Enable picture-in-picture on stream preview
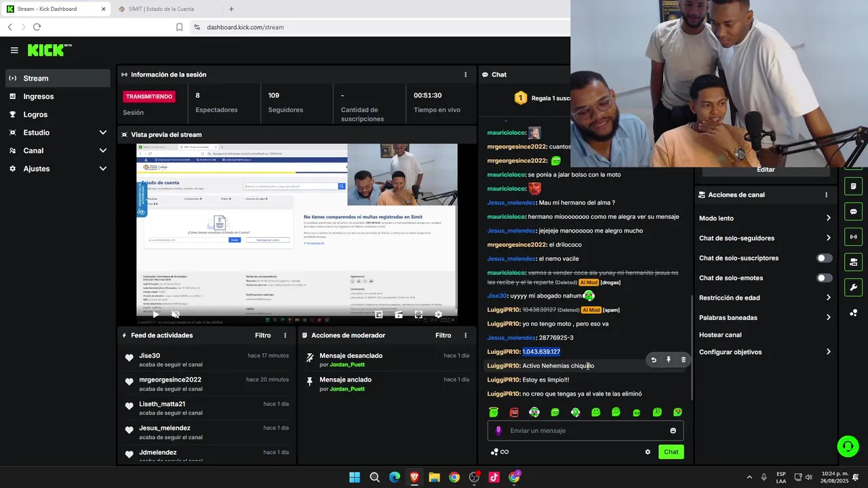Screen dimensions: 868x488 (379, 314)
